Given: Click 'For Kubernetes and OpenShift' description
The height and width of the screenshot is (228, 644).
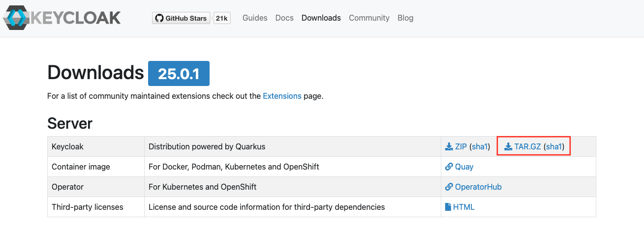Looking at the screenshot, I should [202, 187].
